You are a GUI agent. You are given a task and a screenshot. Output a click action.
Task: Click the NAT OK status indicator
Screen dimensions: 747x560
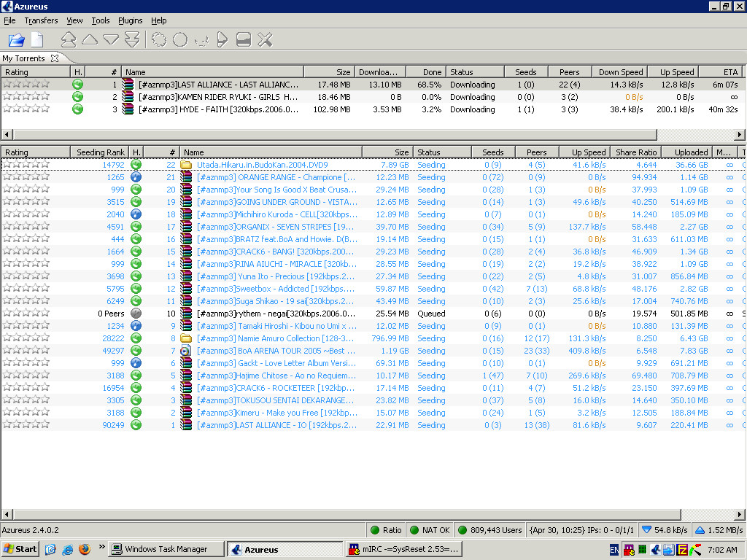click(430, 530)
